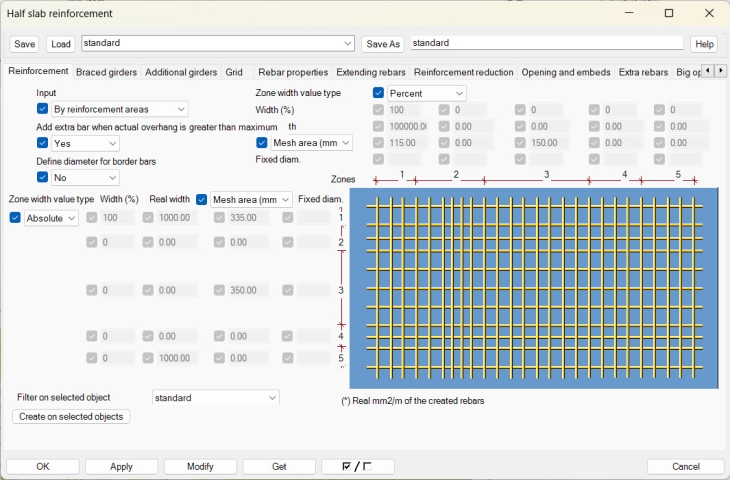Click the reinforcement mesh preview image
The width and height of the screenshot is (730, 480).
click(533, 287)
